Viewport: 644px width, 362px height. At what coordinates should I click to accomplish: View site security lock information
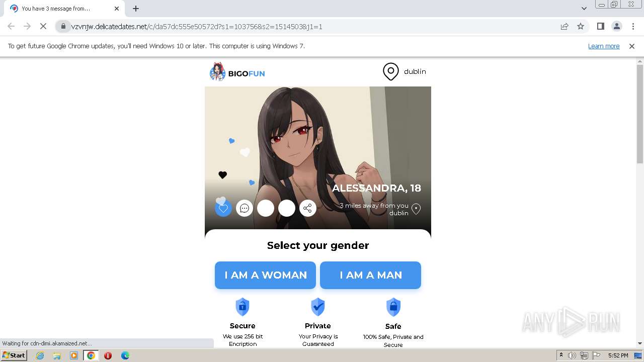tap(63, 26)
